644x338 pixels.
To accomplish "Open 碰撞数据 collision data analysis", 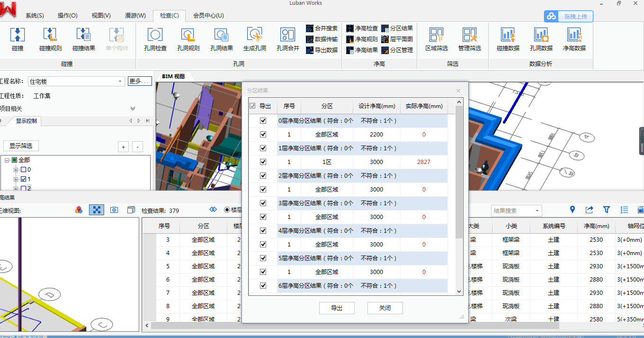I will click(x=508, y=39).
